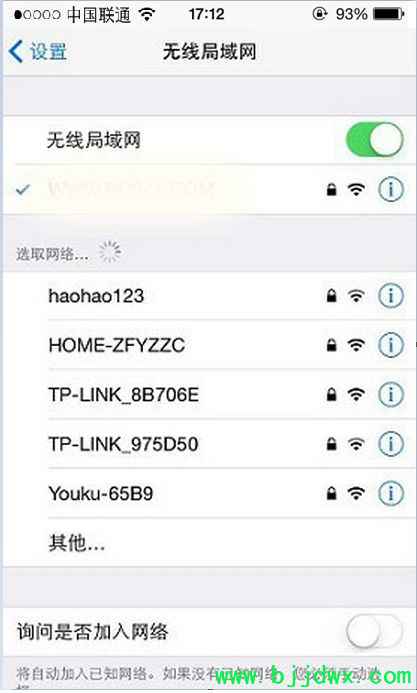Image resolution: width=417 pixels, height=693 pixels.
Task: Show details icon for TP-LINK_975D50
Action: coord(391,444)
